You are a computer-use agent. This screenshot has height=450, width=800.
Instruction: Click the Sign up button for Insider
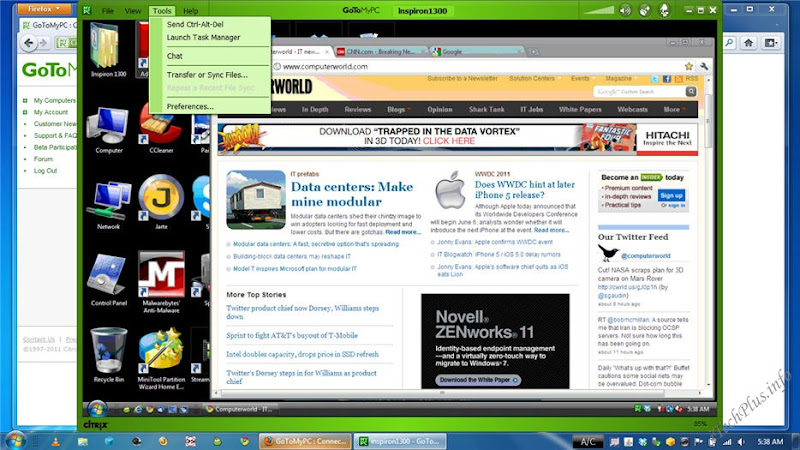coord(671,195)
